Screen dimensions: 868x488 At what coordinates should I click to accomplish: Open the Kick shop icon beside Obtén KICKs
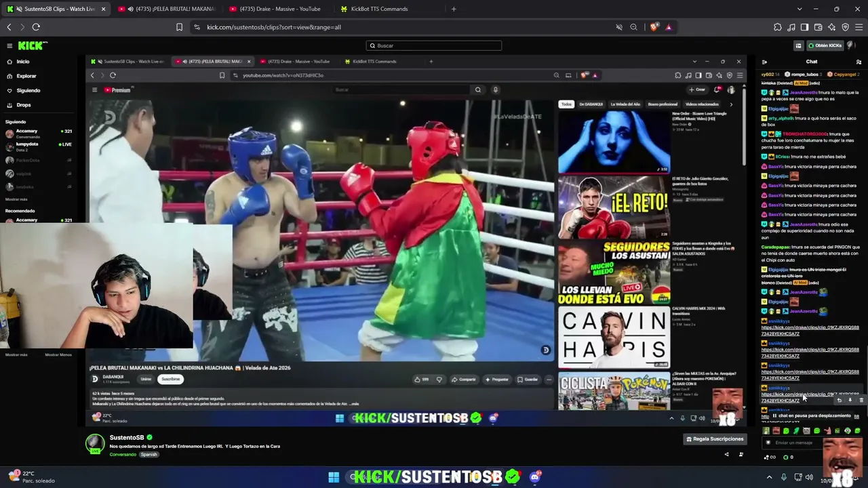[798, 45]
